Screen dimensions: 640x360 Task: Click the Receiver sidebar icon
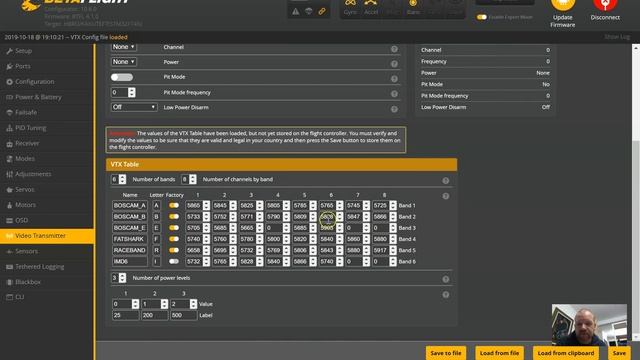pyautogui.click(x=9, y=143)
